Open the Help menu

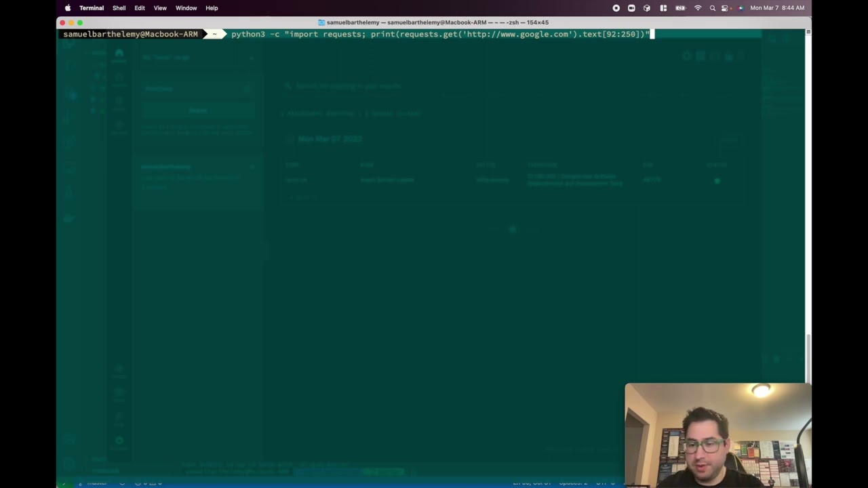[x=212, y=8]
